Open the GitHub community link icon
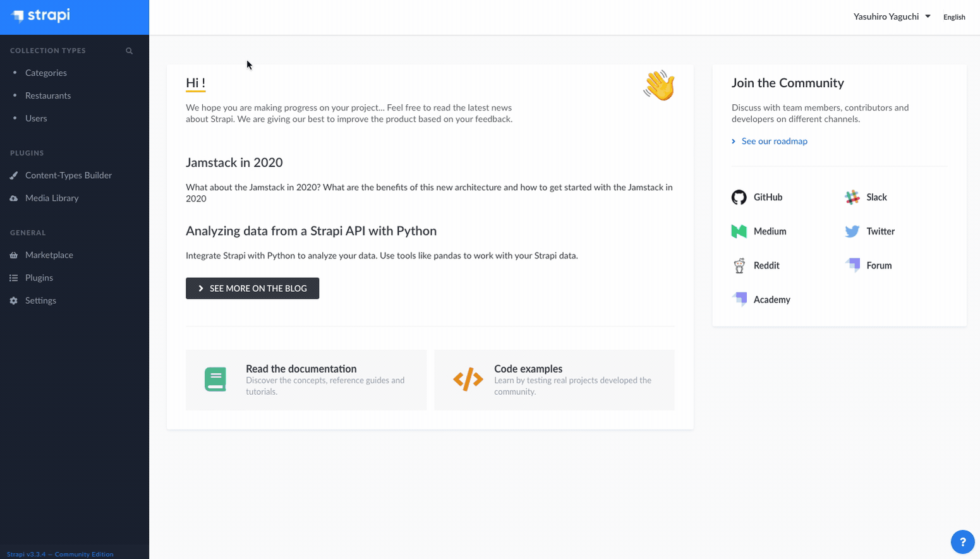980x559 pixels. click(739, 197)
